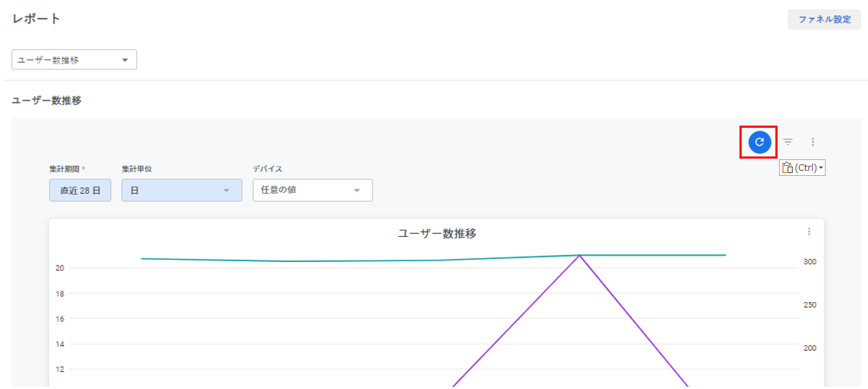
Task: Click the ユーザー数推移 section heading
Action: (47, 100)
